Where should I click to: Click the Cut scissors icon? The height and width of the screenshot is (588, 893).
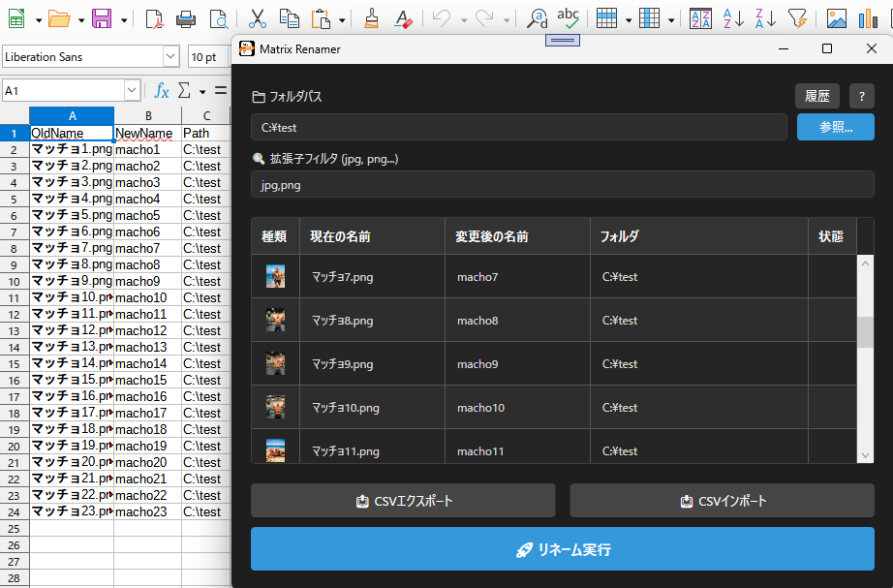(258, 18)
